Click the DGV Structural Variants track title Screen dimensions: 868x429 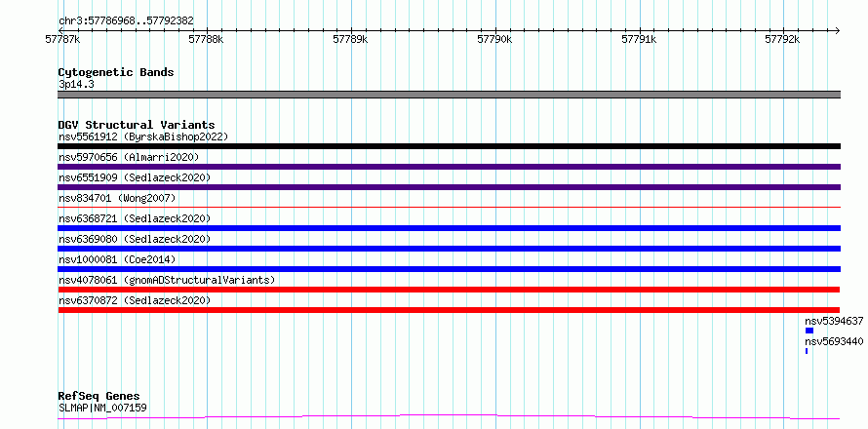(x=137, y=125)
